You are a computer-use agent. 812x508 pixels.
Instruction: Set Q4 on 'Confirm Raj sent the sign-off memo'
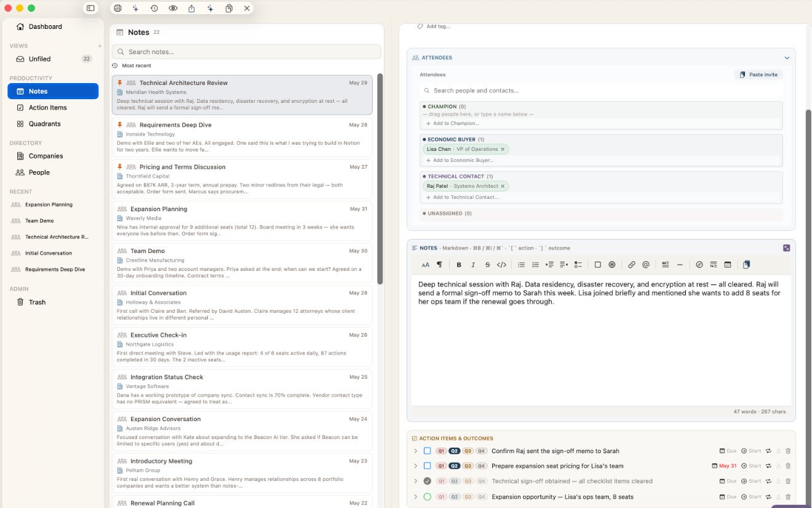coord(482,451)
